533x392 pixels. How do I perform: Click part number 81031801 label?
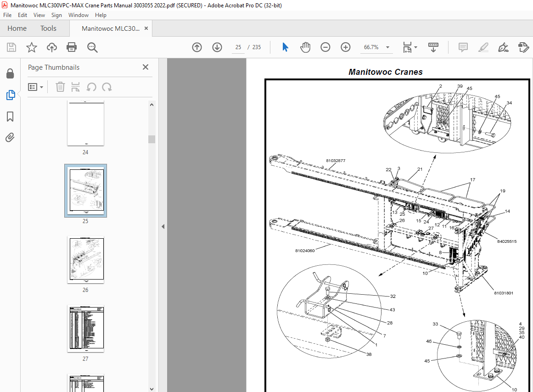504,293
